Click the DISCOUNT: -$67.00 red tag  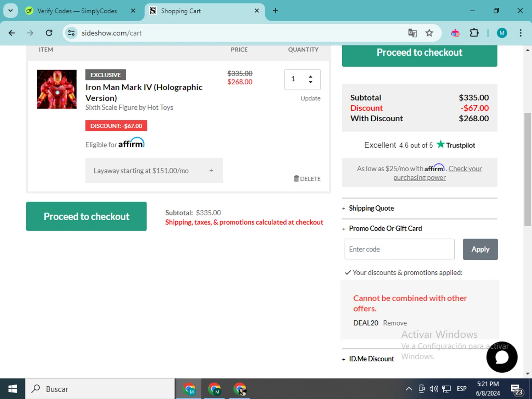(x=116, y=126)
